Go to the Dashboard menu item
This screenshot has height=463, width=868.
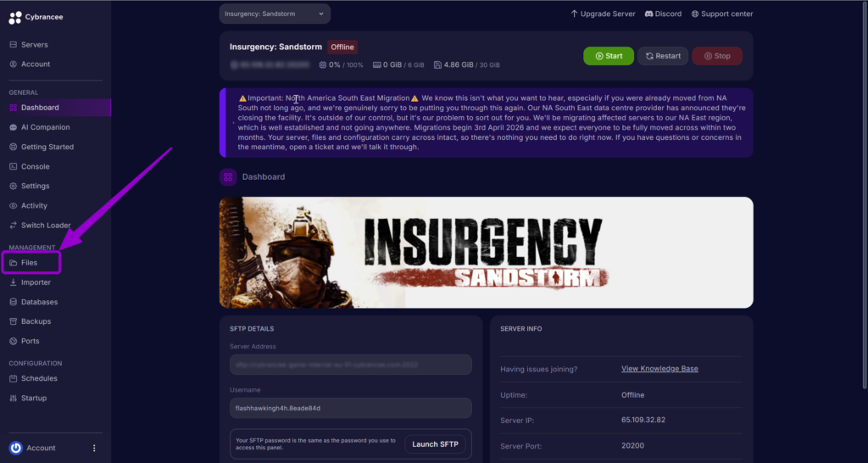click(55, 108)
